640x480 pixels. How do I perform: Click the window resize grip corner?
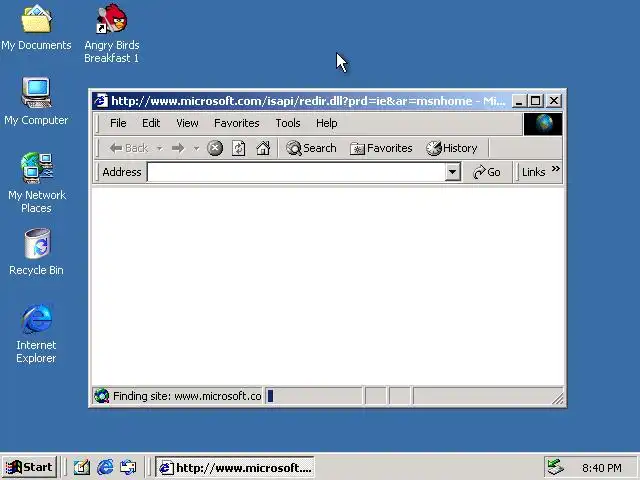point(558,398)
